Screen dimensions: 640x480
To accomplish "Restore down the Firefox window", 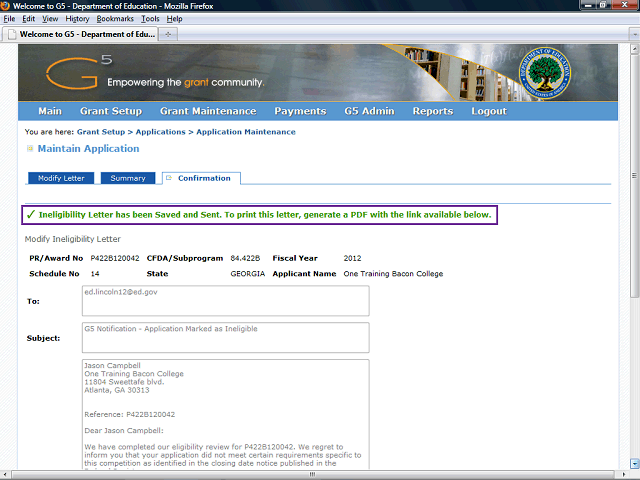I will click(603, 5).
